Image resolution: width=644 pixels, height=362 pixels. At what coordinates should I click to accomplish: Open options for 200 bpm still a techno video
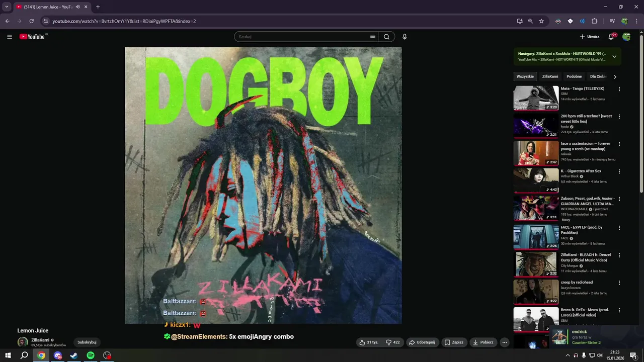619,116
